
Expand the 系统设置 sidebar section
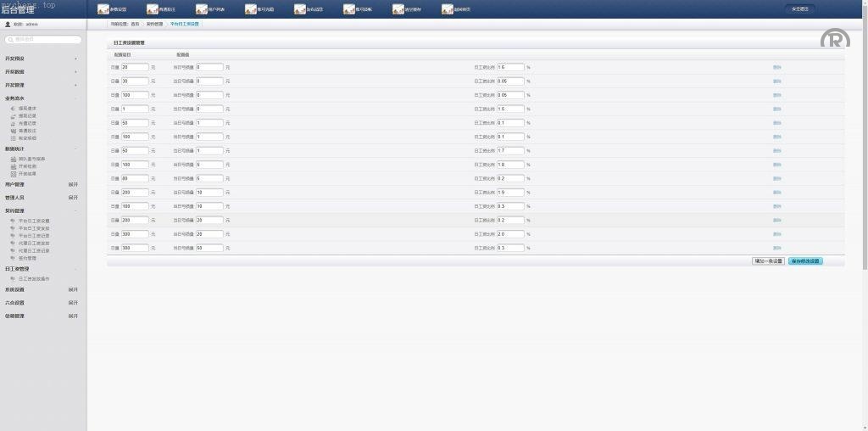(73, 289)
